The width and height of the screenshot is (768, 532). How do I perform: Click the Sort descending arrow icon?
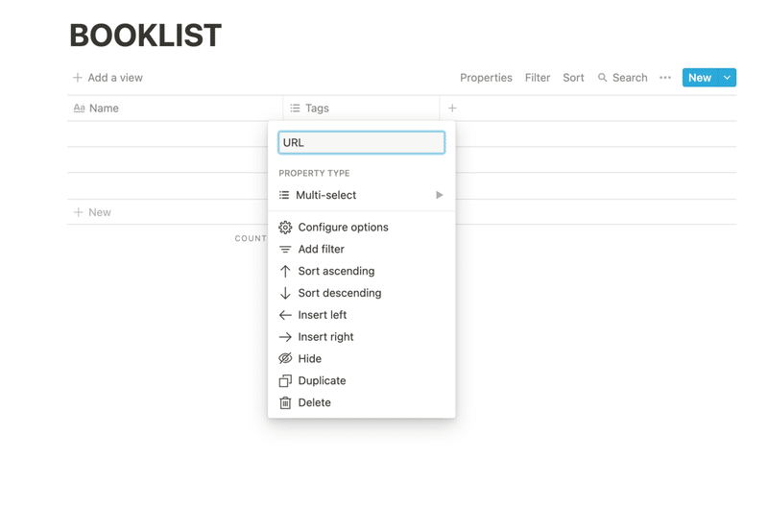click(285, 294)
